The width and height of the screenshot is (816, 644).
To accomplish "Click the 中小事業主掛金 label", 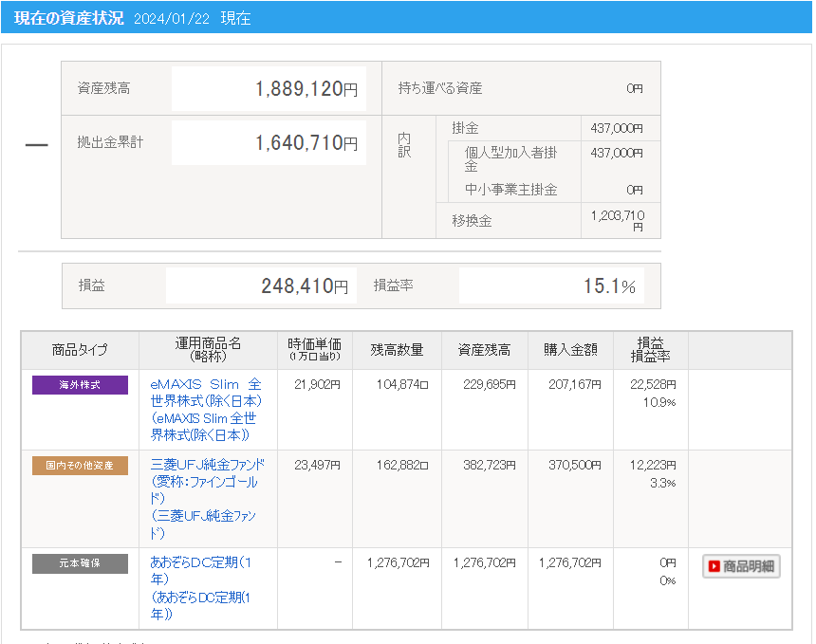I will pyautogui.click(x=511, y=190).
